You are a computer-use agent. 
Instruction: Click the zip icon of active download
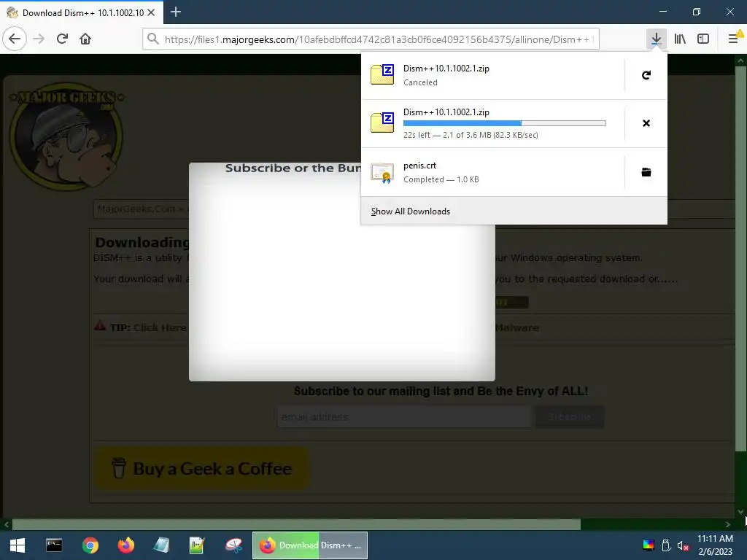click(x=382, y=122)
